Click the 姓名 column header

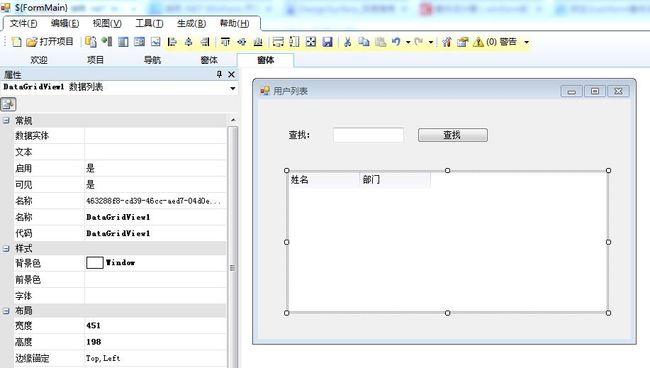(323, 180)
